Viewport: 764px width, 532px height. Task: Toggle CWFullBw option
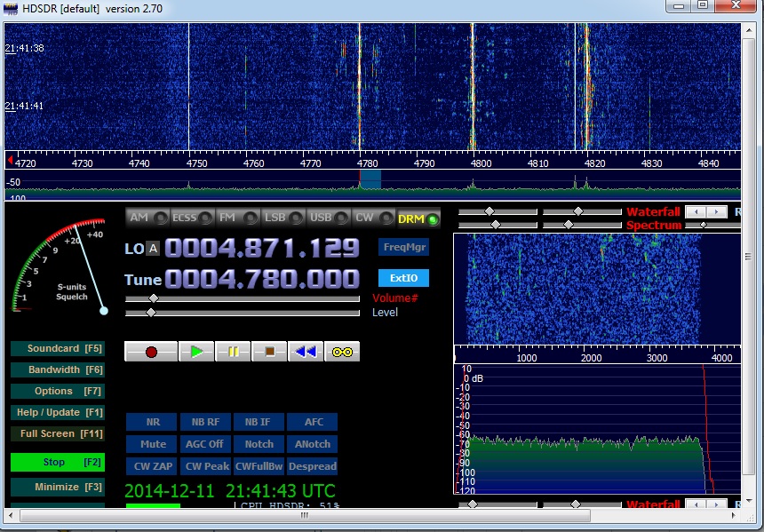pyautogui.click(x=259, y=466)
